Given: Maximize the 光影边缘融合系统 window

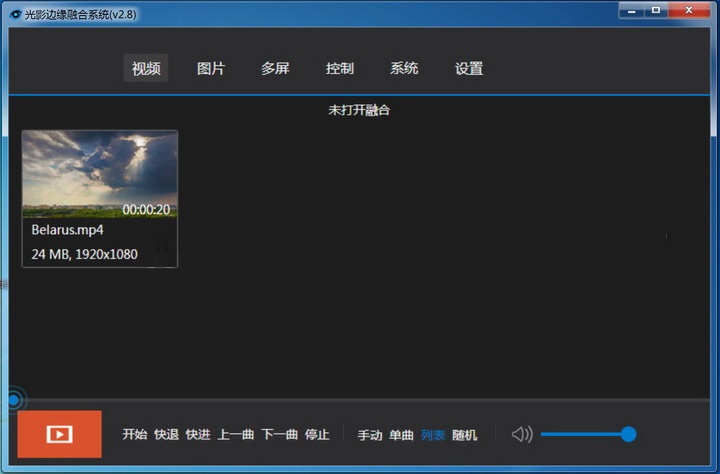Looking at the screenshot, I should 656,10.
